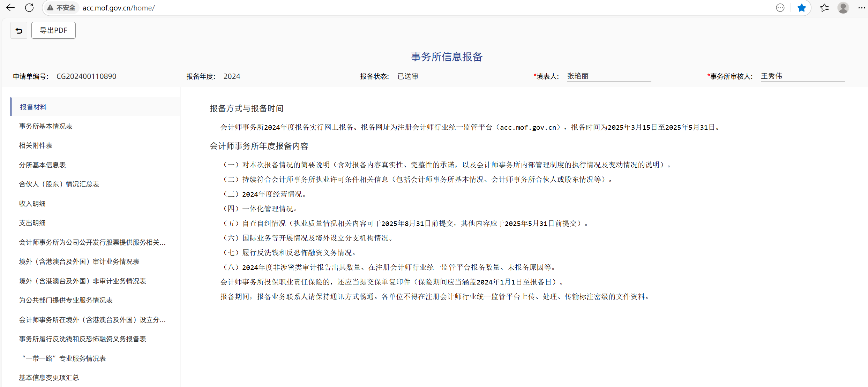Screen dimensions: 868x387
Task: Click the circled dots address bar icon
Action: click(x=780, y=8)
